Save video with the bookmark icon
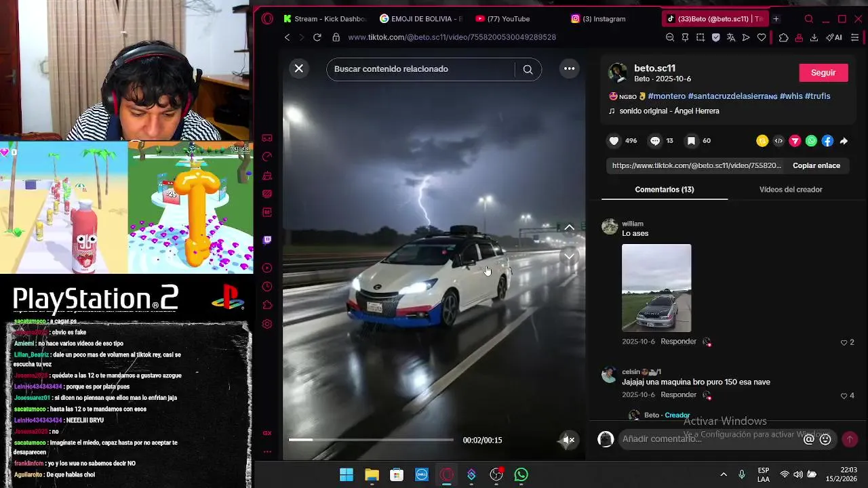Image resolution: width=868 pixels, height=488 pixels. [691, 141]
